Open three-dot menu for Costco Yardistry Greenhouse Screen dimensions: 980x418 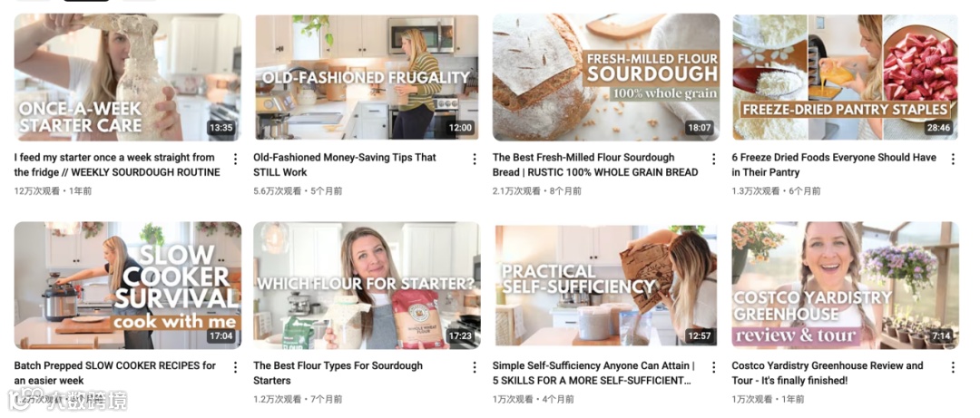click(x=953, y=366)
